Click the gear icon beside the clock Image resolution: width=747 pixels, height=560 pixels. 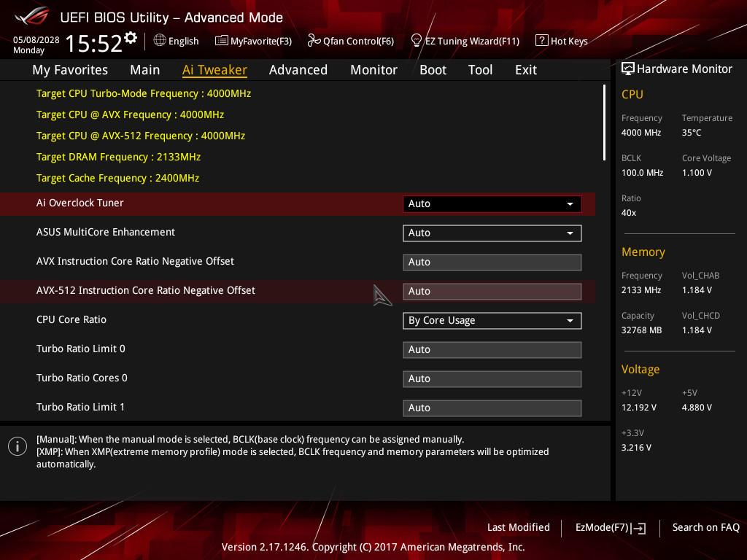click(131, 37)
